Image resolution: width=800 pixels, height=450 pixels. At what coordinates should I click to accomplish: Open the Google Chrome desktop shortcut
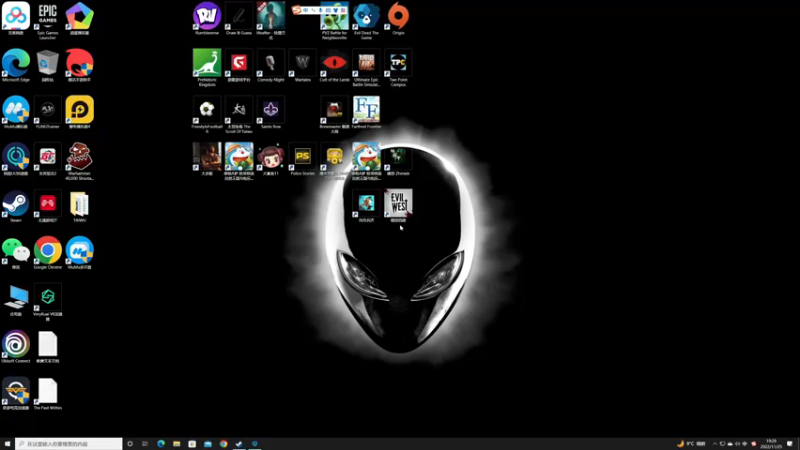[x=47, y=251]
